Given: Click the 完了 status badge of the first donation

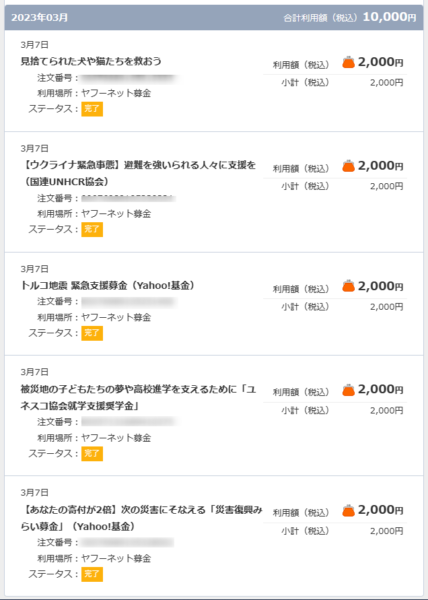Looking at the screenshot, I should click(92, 109).
